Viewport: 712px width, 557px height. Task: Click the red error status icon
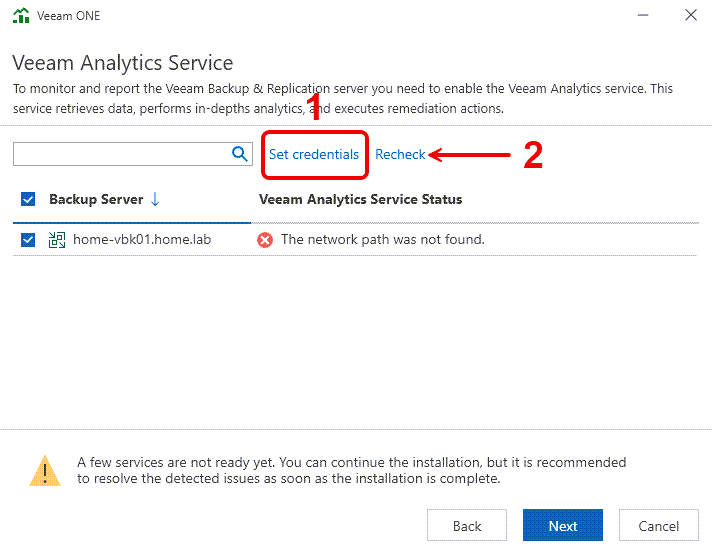pos(265,240)
